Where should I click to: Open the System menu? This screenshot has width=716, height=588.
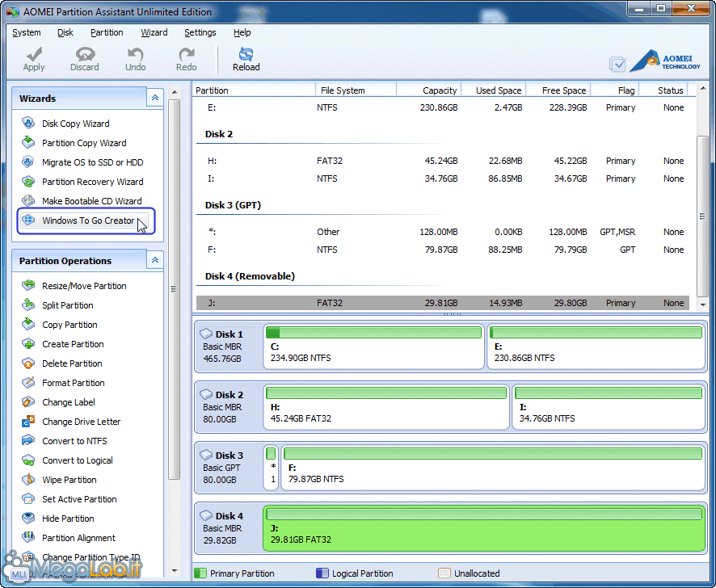click(27, 32)
